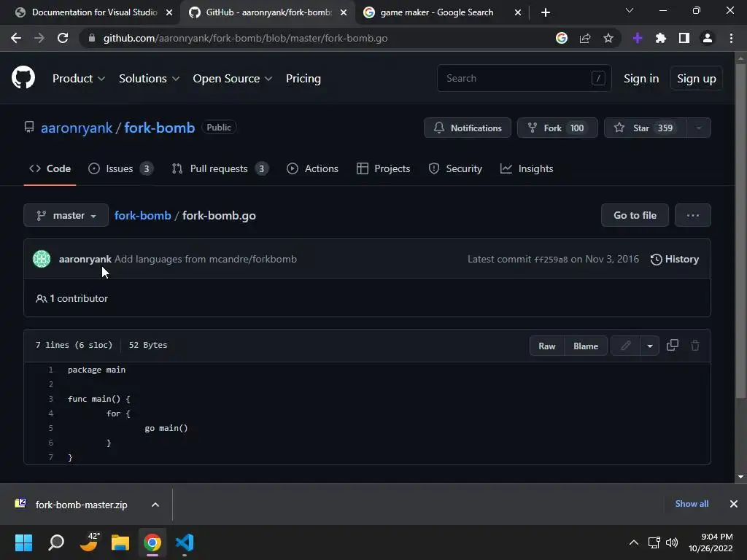The image size is (747, 560).
Task: Click Chrome icon in taskbar
Action: point(152,542)
